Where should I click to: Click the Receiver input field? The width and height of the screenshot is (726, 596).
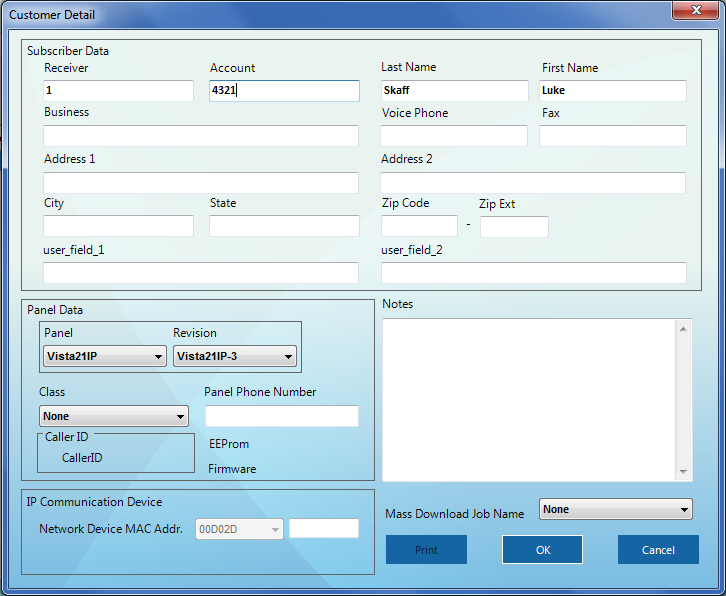[x=118, y=91]
